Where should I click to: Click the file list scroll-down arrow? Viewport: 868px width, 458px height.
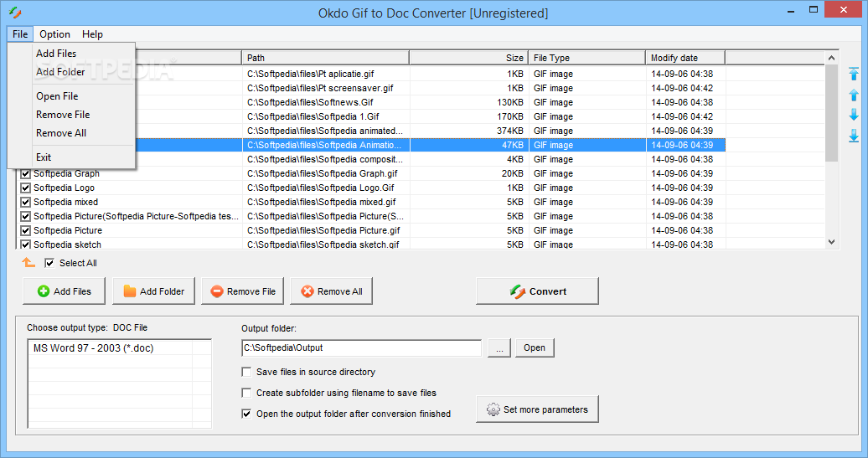pyautogui.click(x=831, y=242)
